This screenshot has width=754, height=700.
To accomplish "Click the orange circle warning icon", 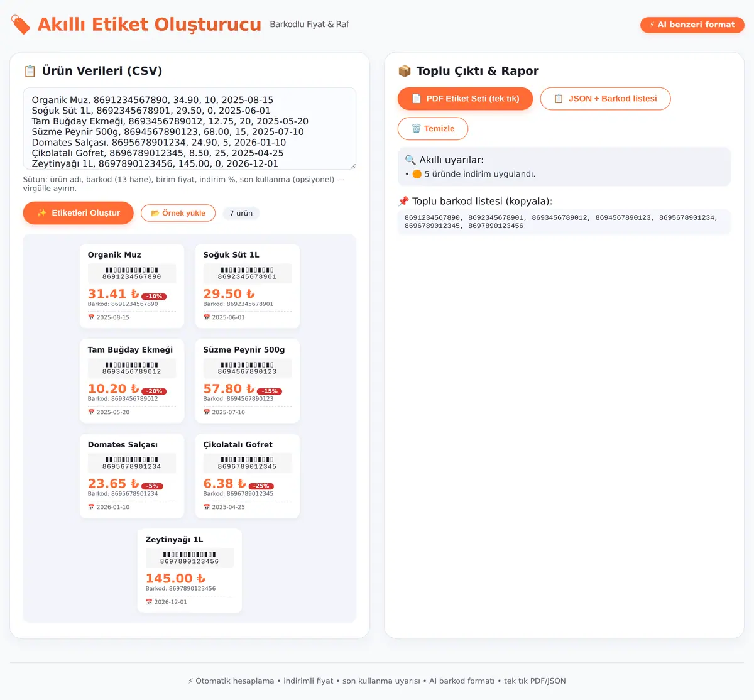I will click(417, 174).
